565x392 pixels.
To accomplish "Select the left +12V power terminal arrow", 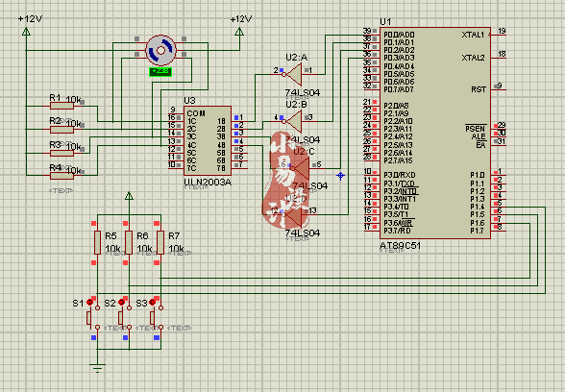I will pos(26,32).
